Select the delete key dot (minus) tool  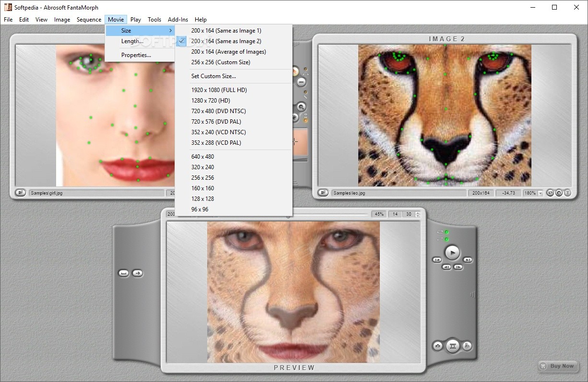[301, 82]
